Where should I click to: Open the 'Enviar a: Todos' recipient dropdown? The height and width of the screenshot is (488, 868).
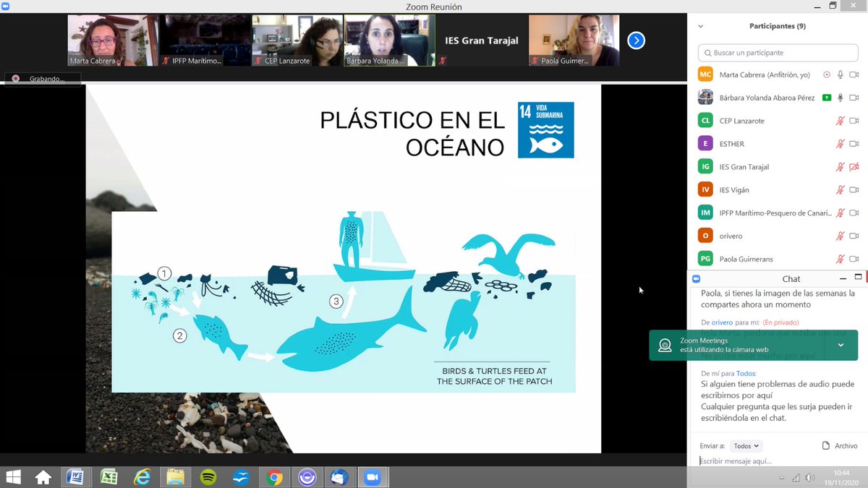pos(746,446)
